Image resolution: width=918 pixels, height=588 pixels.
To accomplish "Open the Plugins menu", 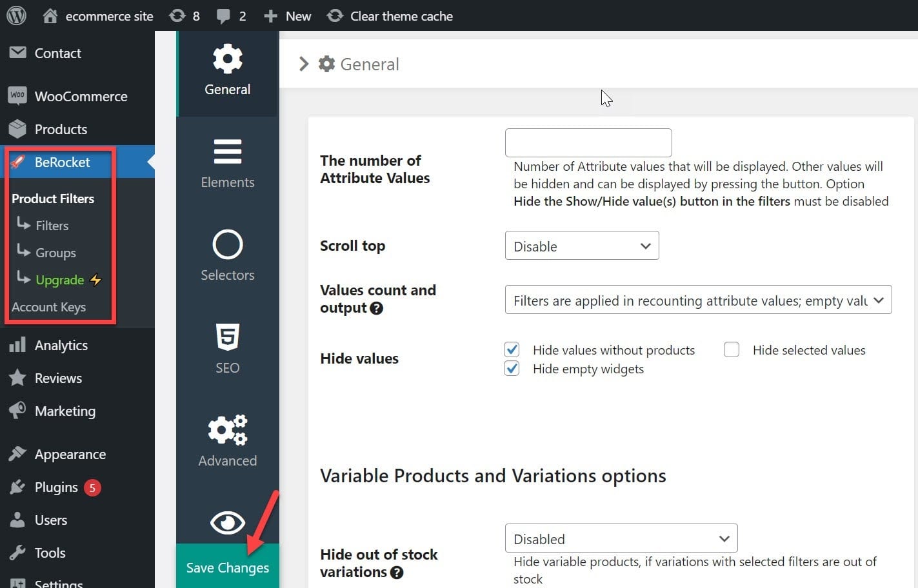I will pyautogui.click(x=77, y=487).
